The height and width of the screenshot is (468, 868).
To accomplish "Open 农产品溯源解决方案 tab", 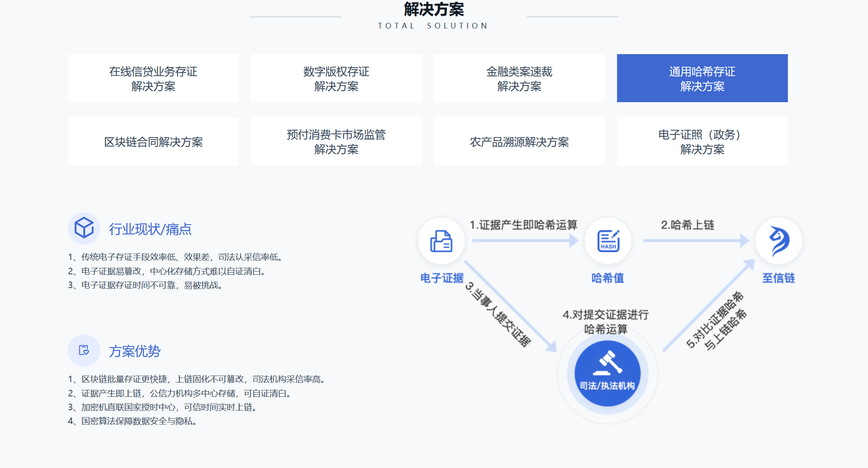I will (x=519, y=141).
